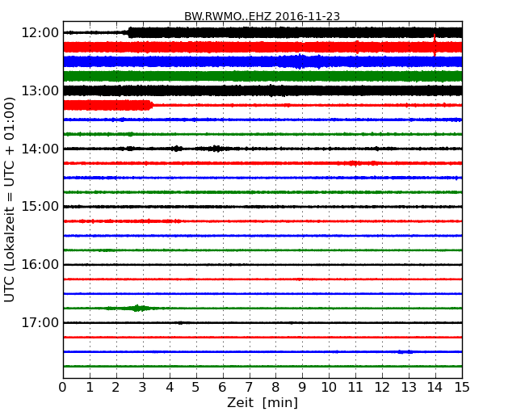525x420 pixels.
Task: Click the bottom green 17:45 trace
Action: pos(262,366)
